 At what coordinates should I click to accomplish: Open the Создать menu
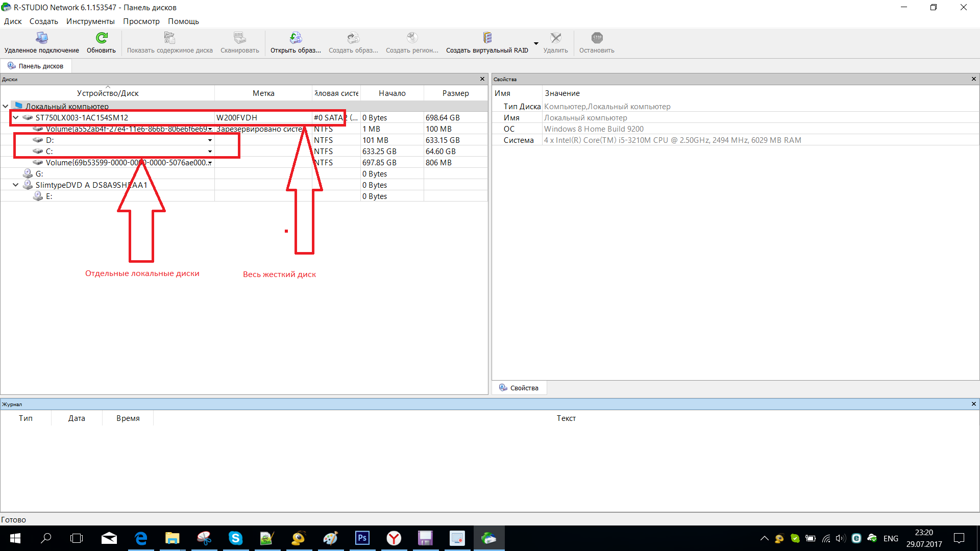pos(44,21)
